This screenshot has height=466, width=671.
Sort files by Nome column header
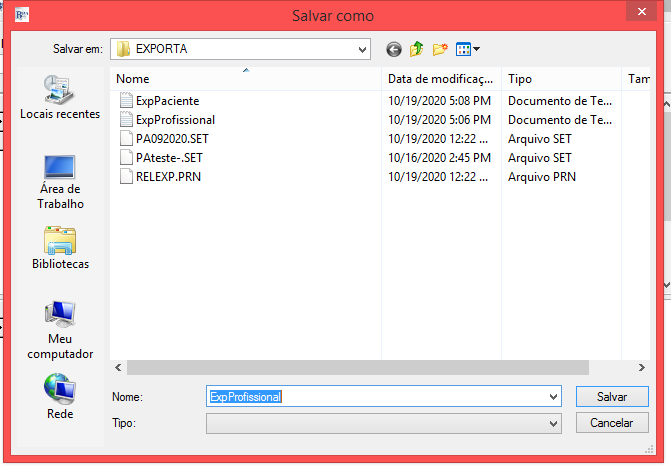point(245,78)
